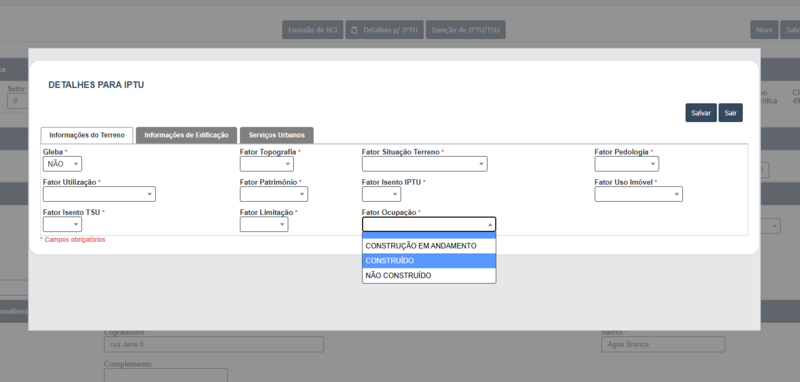Open Fator Situação Terreno combo box
800x382 pixels.
[x=424, y=164]
